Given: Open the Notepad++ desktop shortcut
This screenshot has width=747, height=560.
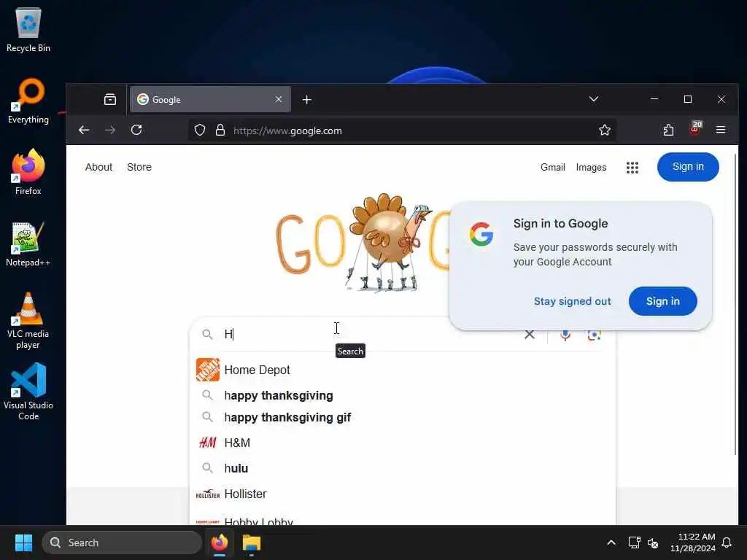Looking at the screenshot, I should [28, 244].
